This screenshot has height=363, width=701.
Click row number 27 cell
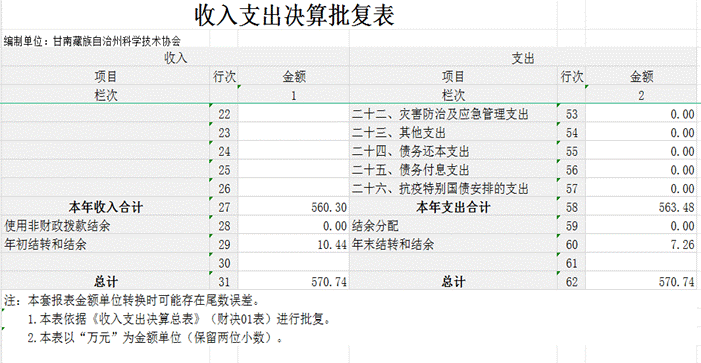pyautogui.click(x=224, y=207)
